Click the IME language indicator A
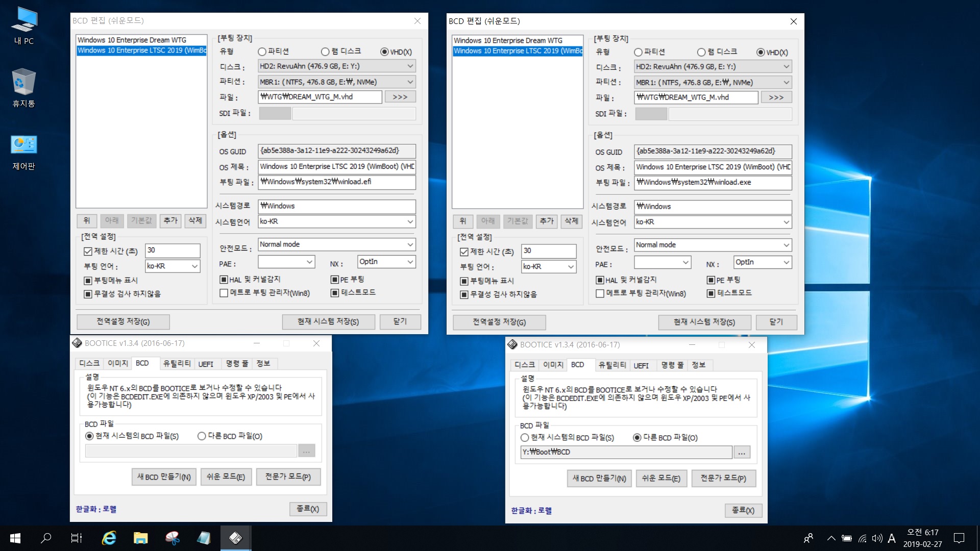This screenshot has width=980, height=551. pos(892,538)
